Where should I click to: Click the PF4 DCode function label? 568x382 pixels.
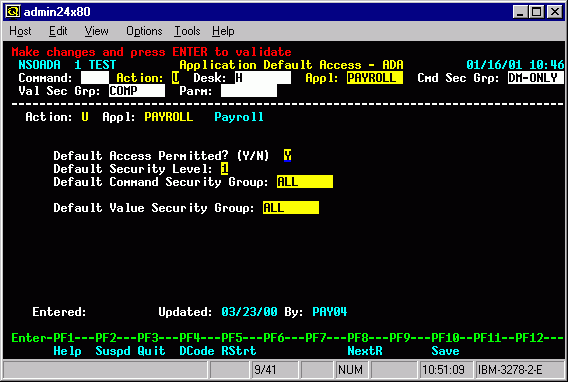pyautogui.click(x=197, y=351)
